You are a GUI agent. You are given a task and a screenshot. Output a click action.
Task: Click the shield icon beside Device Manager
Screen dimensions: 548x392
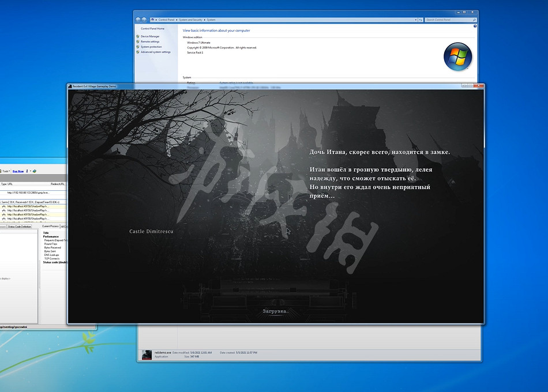coord(138,36)
